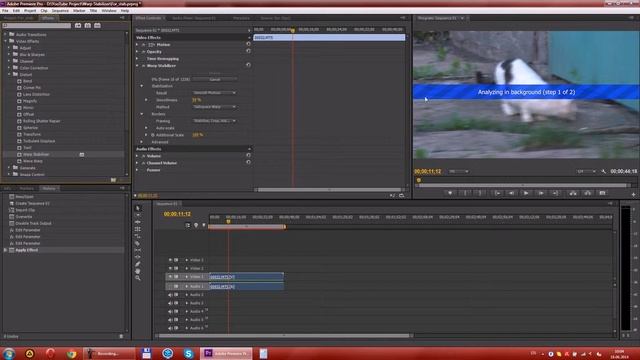Toggle Snap in the timeline header
Image resolution: width=640 pixels, height=360 pixels.
[x=187, y=225]
